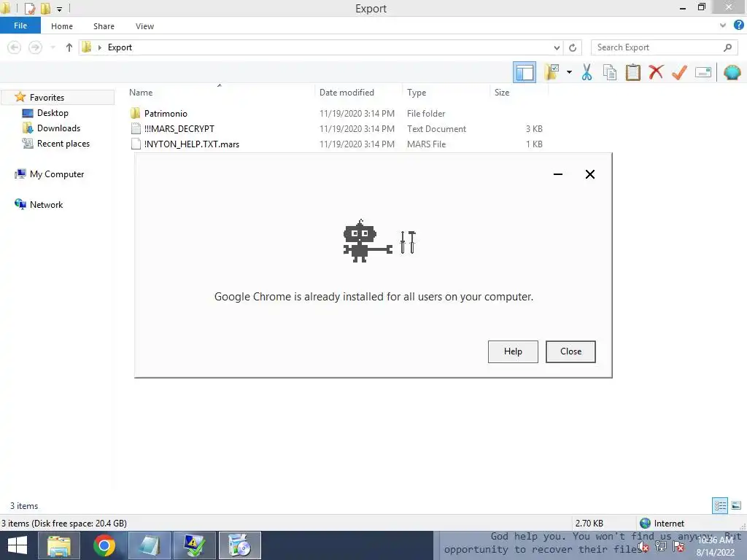Open address bar history dropdown
The width and height of the screenshot is (747, 560).
coord(557,47)
